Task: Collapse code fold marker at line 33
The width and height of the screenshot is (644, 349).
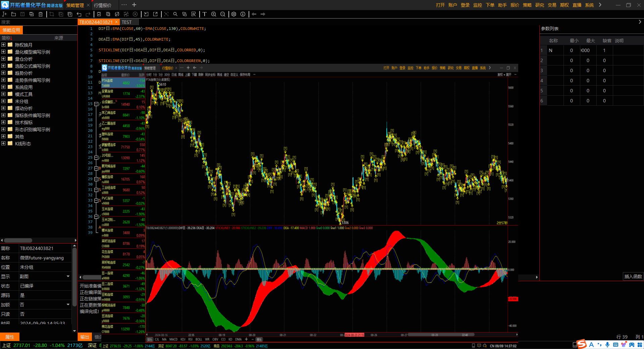Action: pos(96,201)
